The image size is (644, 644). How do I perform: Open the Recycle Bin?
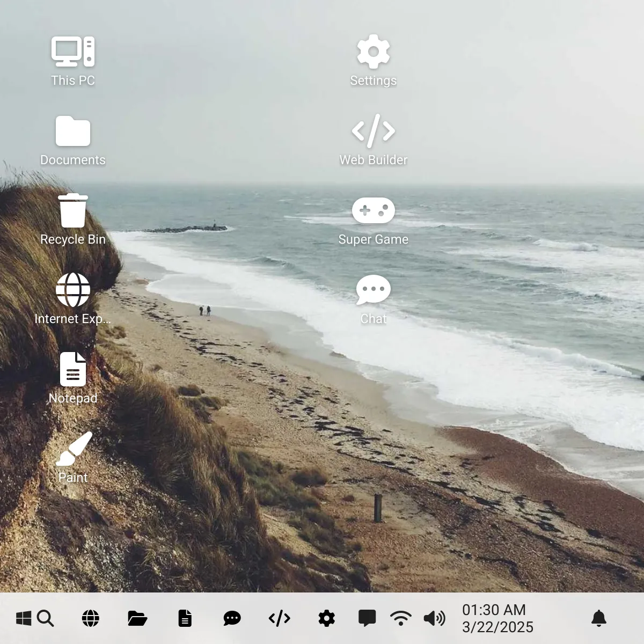pos(73,220)
